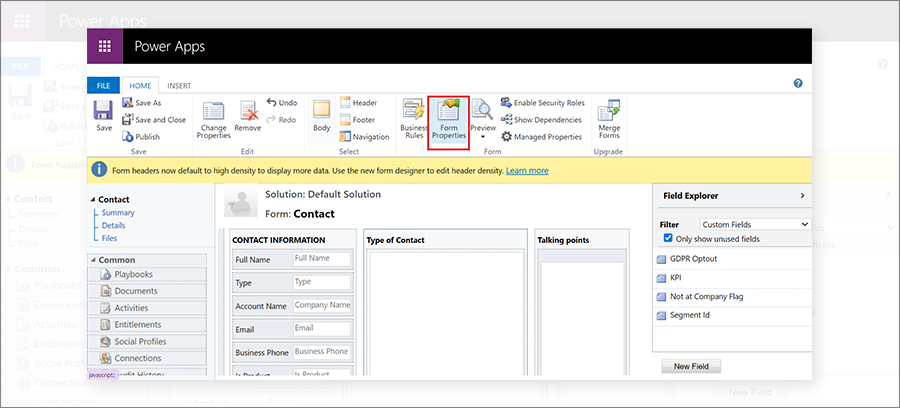Select Entitlements in Common navigation
900x408 pixels.
click(x=148, y=324)
